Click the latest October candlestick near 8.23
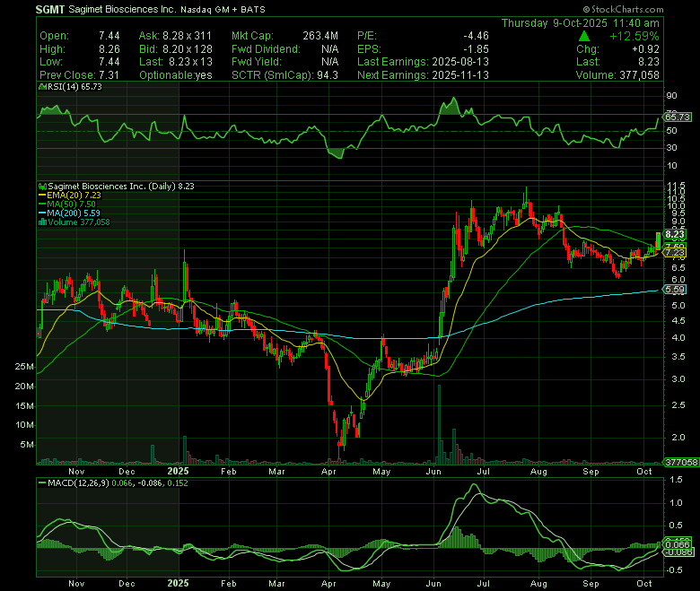This screenshot has width=700, height=591. coord(658,241)
